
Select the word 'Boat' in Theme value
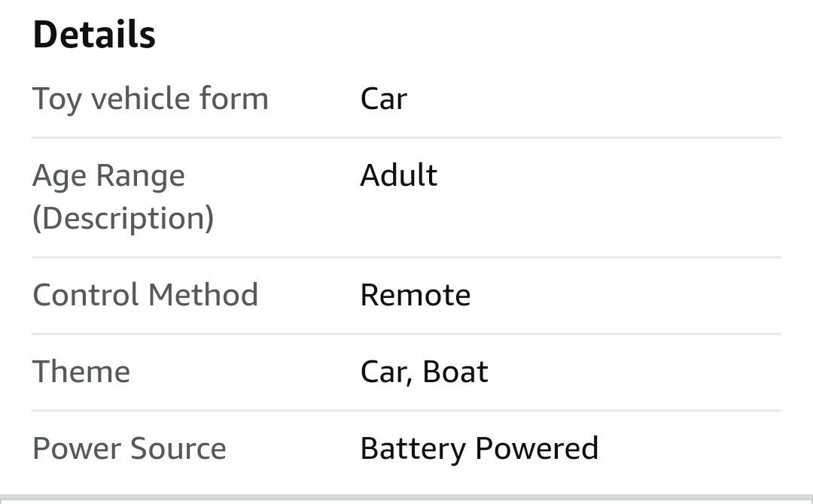point(455,372)
